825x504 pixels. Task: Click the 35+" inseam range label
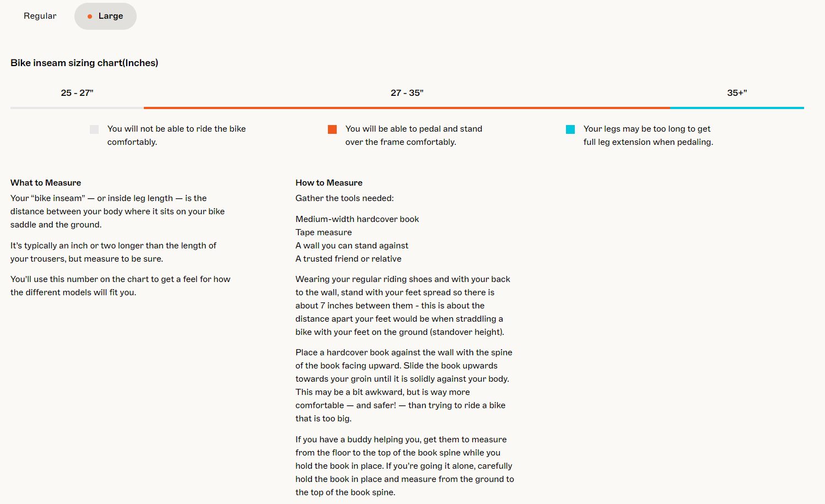[x=737, y=93]
